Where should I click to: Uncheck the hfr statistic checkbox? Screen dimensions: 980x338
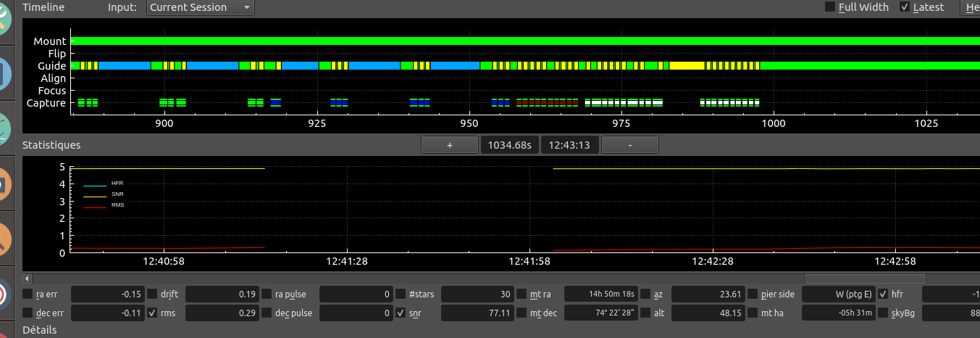[x=884, y=294]
